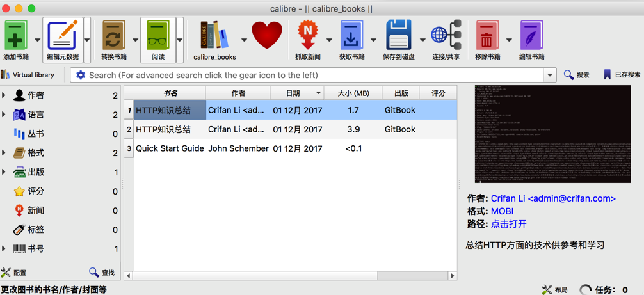
Task: Open dropdown arrow next to 编辑元数据
Action: coord(87,40)
